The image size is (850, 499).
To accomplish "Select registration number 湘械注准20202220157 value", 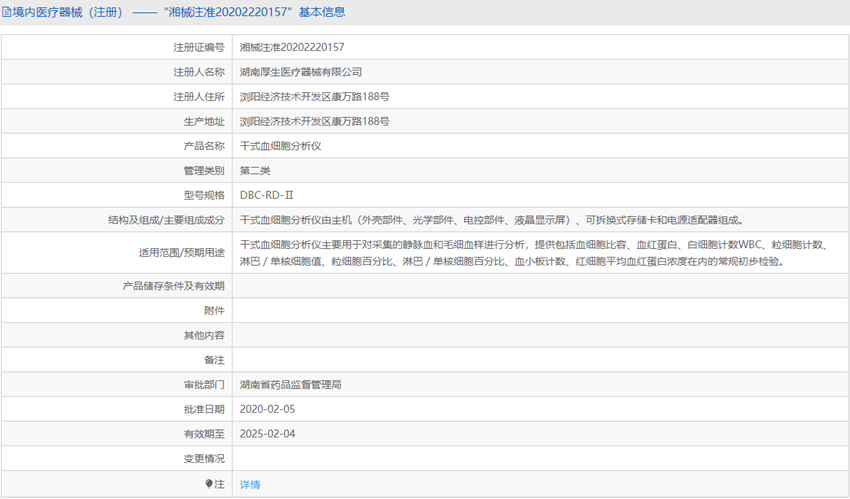I will pyautogui.click(x=292, y=47).
